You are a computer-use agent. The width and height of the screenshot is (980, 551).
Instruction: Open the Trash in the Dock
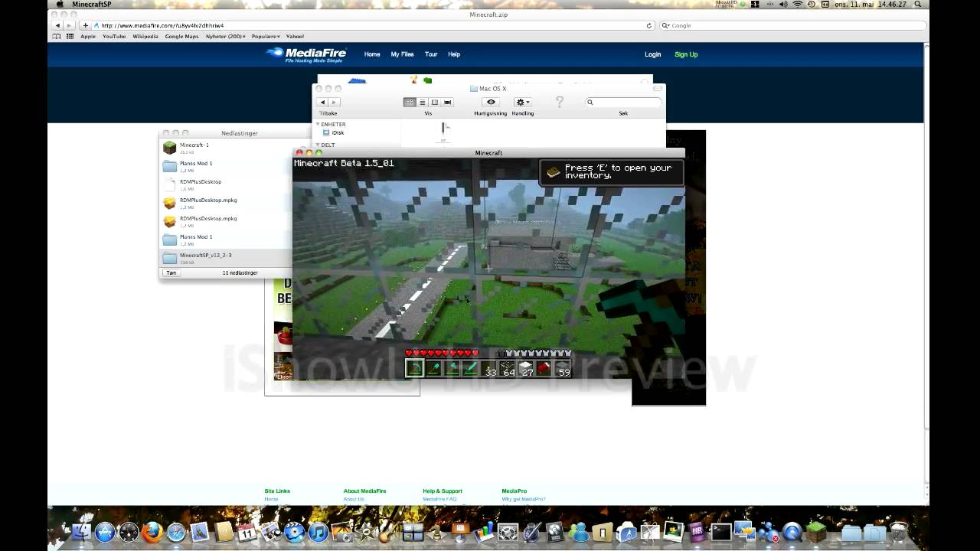900,531
